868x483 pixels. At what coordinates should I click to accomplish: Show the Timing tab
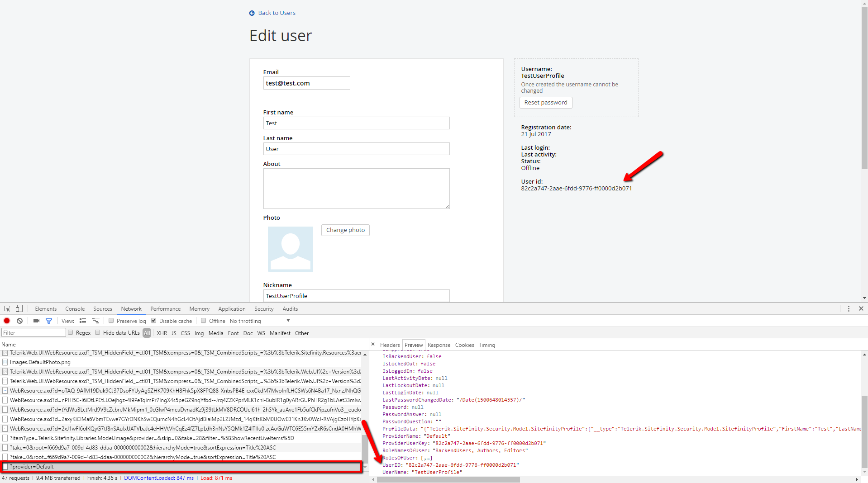[x=487, y=345]
